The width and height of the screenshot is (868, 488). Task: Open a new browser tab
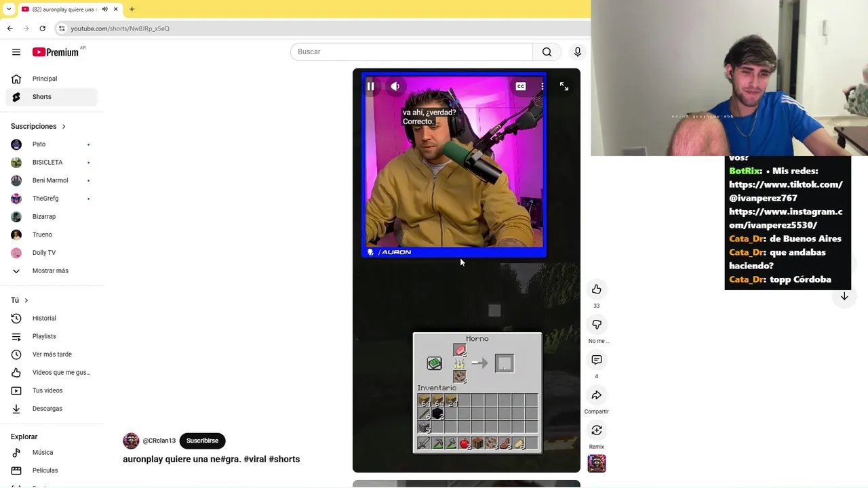(x=132, y=9)
